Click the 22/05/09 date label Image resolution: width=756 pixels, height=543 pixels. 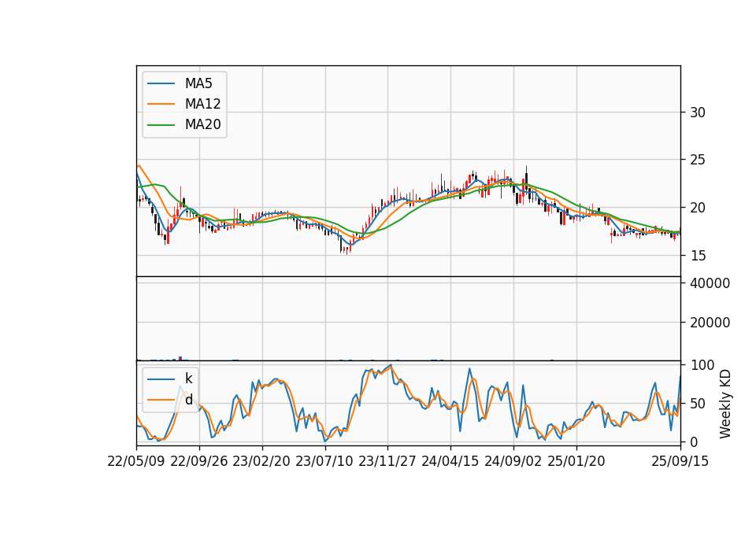pyautogui.click(x=136, y=461)
